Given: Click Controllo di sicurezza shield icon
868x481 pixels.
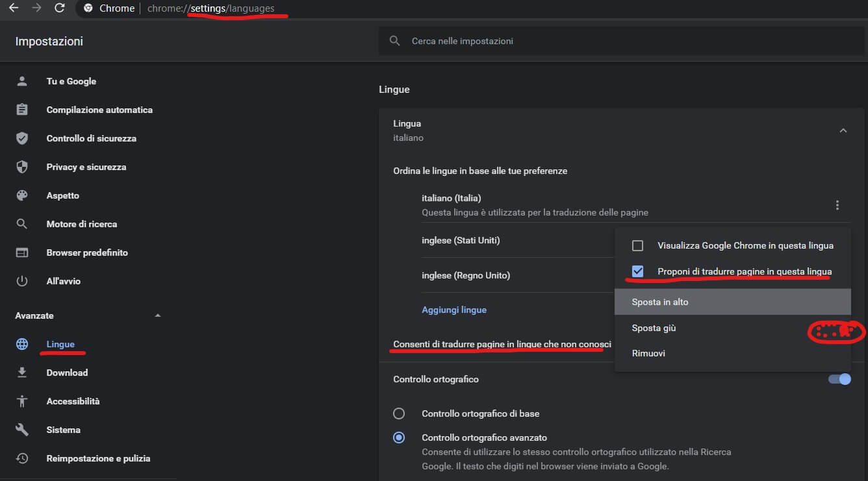Looking at the screenshot, I should point(22,138).
